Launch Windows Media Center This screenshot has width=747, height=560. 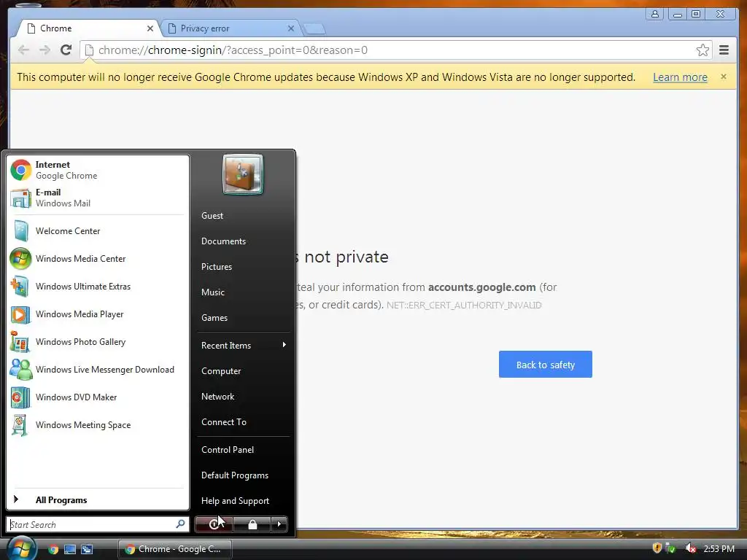[98, 259]
